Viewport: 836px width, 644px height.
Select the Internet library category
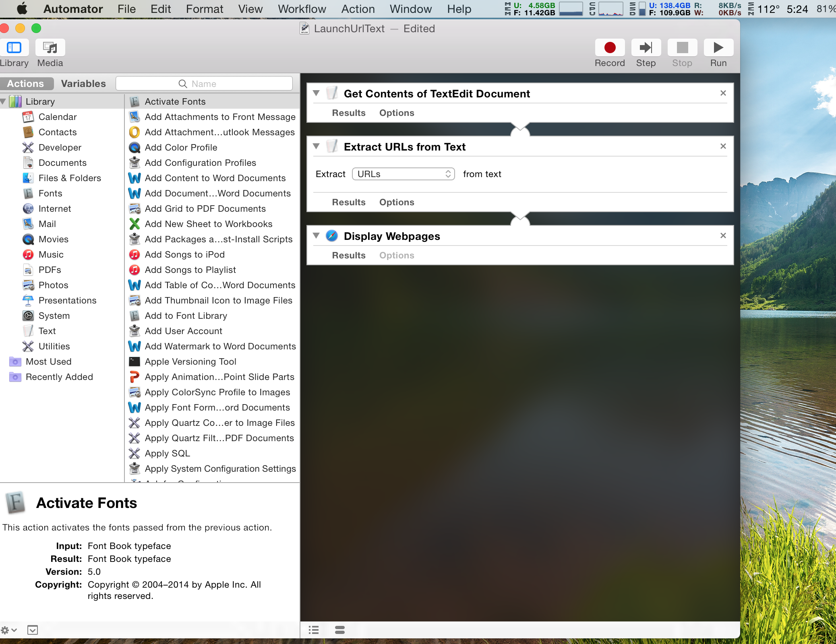(x=55, y=208)
